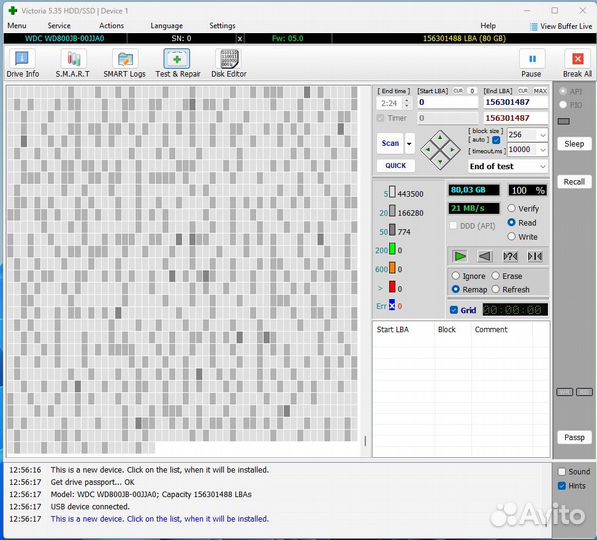Open the Drive Info panel
The image size is (597, 540).
tap(22, 64)
